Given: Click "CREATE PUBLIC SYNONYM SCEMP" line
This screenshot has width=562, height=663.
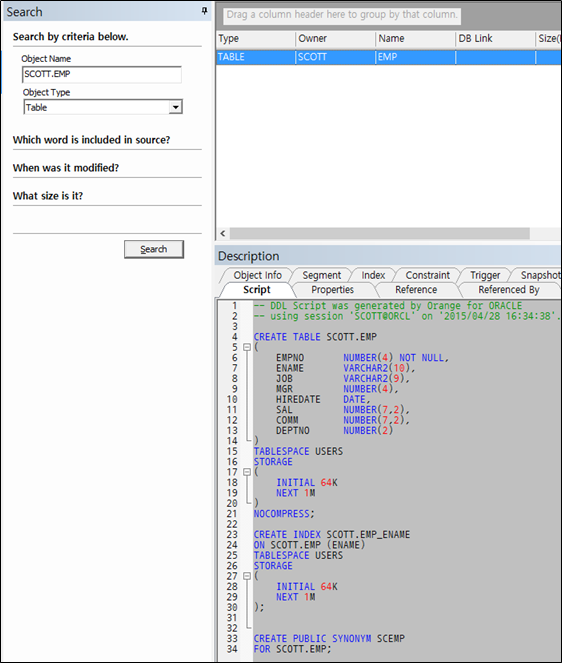Looking at the screenshot, I should (x=329, y=638).
